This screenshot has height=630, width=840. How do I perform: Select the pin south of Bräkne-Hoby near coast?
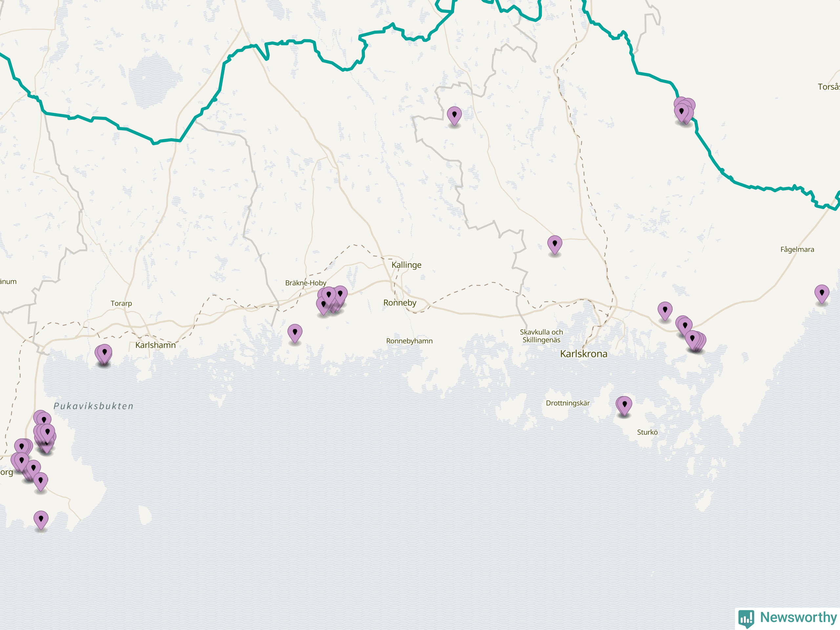pyautogui.click(x=295, y=334)
